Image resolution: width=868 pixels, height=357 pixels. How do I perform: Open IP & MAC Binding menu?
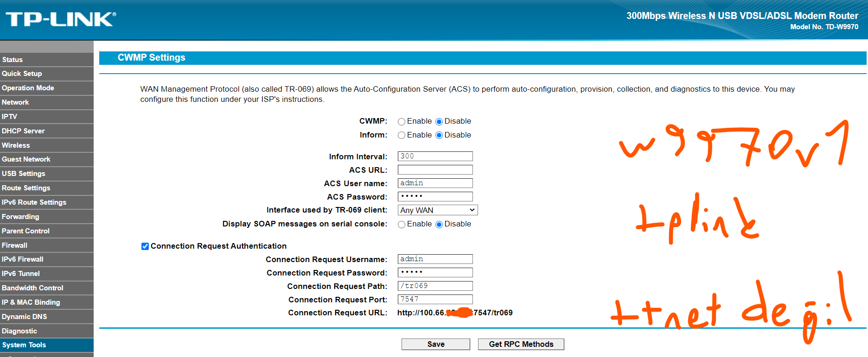[46, 302]
